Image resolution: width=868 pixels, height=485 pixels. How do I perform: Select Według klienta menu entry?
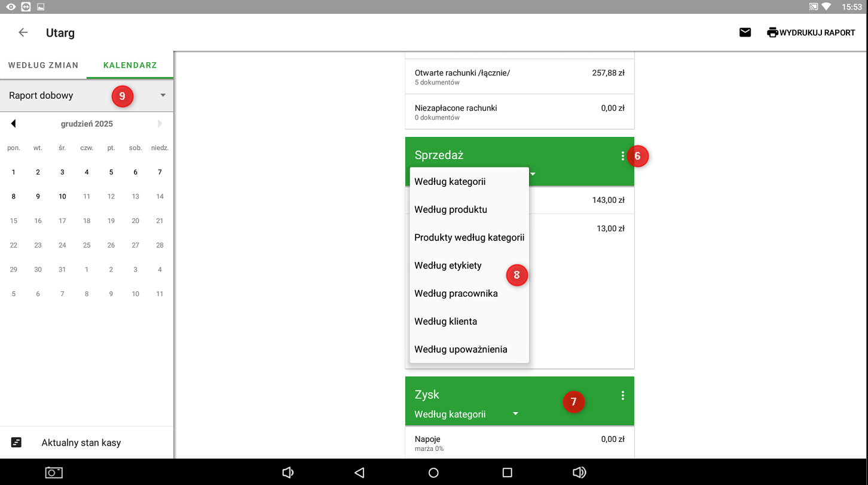coord(445,322)
